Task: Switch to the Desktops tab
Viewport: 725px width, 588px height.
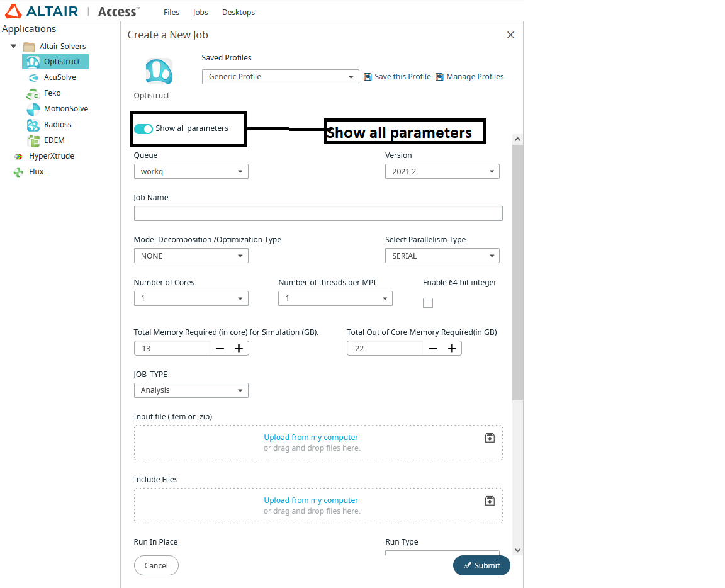Action: coord(239,12)
